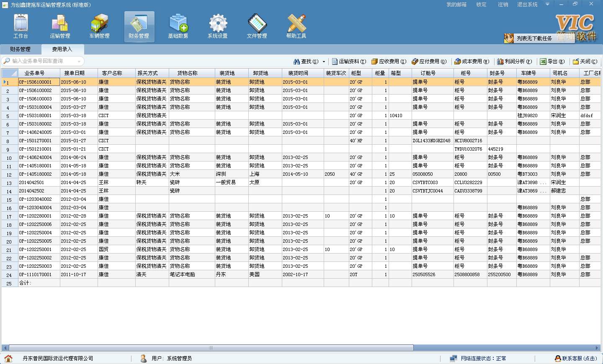Open the 系统设置 system settings gear
This screenshot has height=364, width=603.
(x=218, y=26)
